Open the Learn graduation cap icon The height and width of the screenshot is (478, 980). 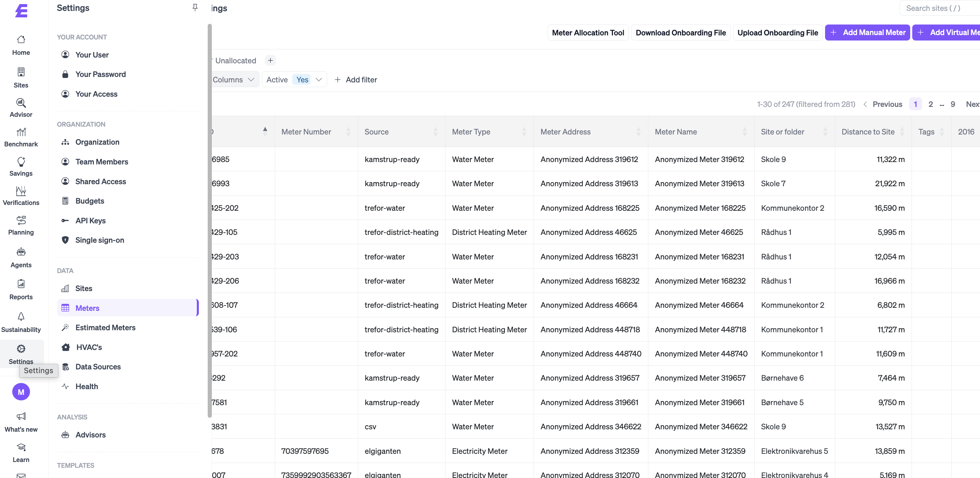click(x=21, y=447)
